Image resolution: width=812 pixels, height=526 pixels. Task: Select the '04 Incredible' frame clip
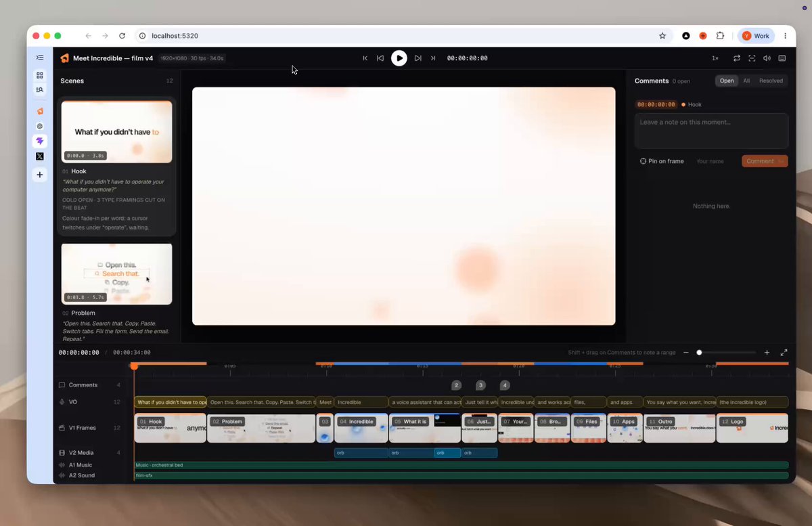[x=361, y=428]
